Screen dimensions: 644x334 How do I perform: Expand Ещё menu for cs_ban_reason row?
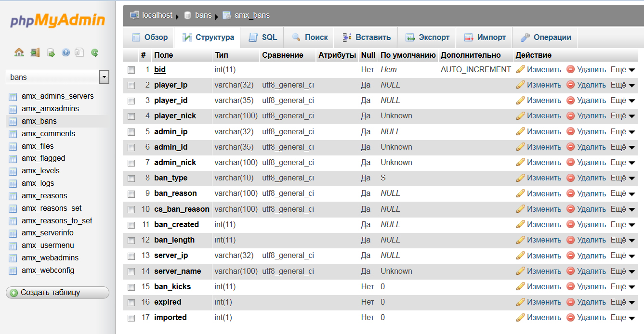[x=623, y=209]
